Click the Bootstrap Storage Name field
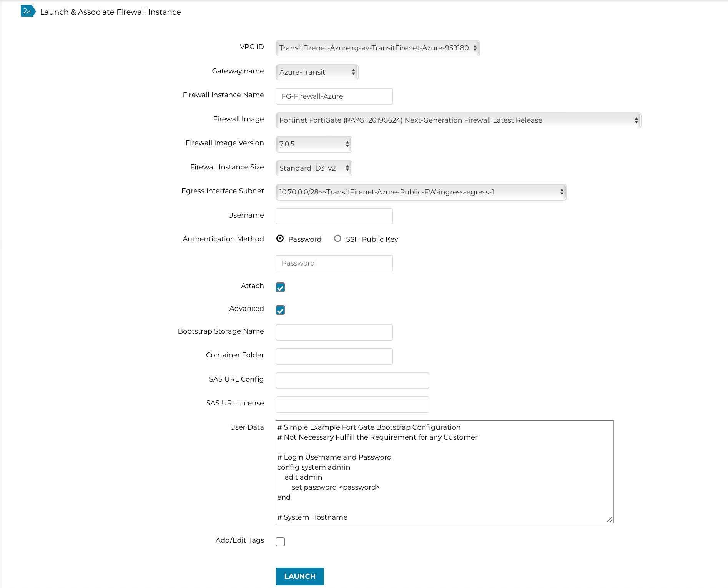 tap(333, 332)
